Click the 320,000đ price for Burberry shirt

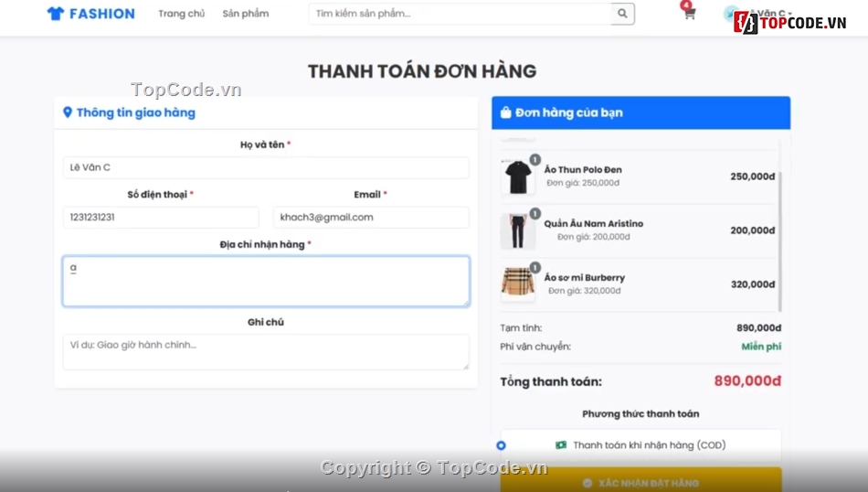point(753,284)
